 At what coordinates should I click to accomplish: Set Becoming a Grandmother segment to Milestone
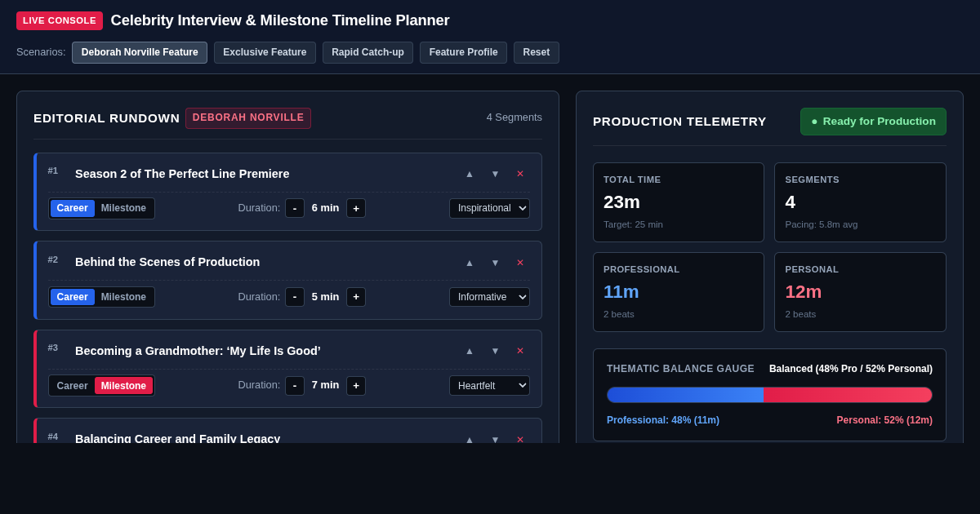[x=123, y=386]
